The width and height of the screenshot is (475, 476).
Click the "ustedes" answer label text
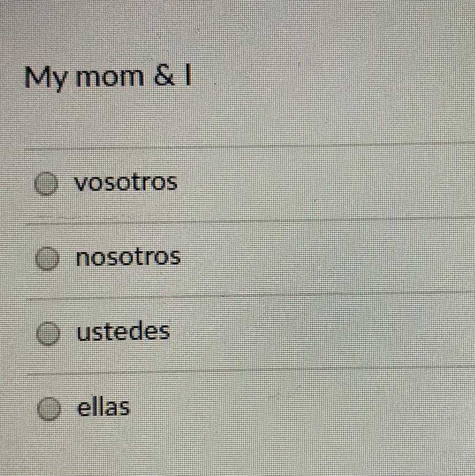pos(123,331)
